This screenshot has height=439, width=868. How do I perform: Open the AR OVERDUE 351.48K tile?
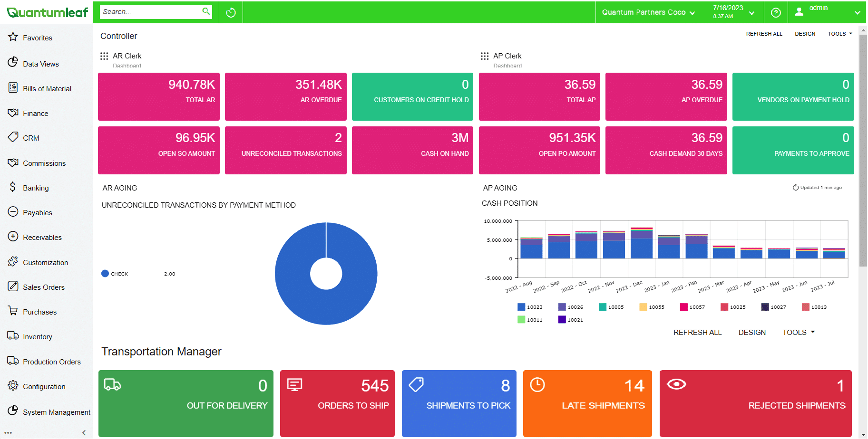point(286,96)
